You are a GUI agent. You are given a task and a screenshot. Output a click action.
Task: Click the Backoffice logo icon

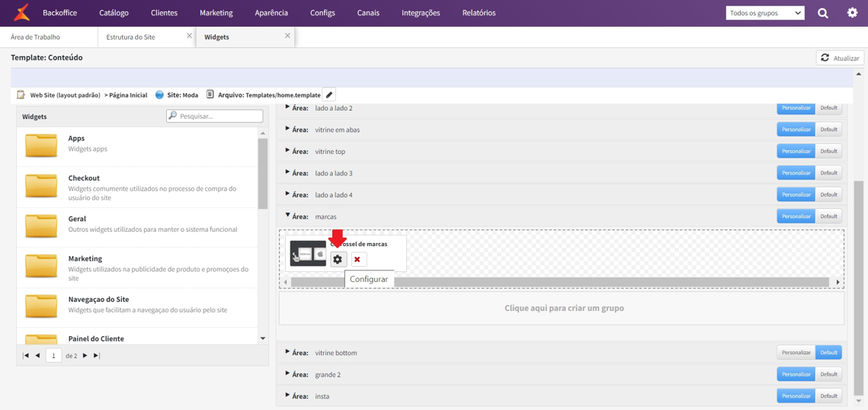(21, 12)
